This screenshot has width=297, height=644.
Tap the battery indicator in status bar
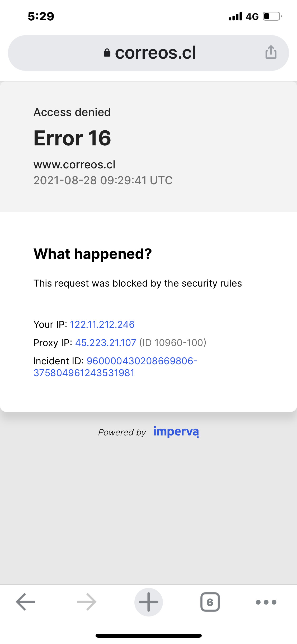[272, 16]
